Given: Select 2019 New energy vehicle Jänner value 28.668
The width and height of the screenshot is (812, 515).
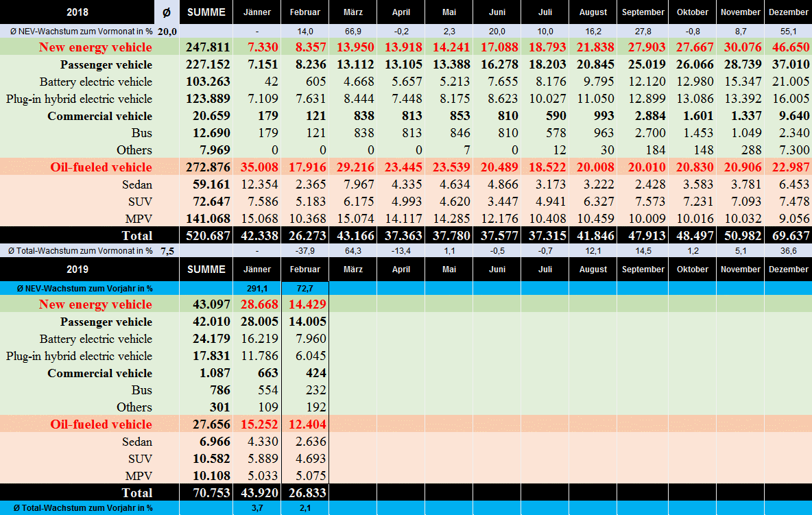Looking at the screenshot, I should tap(259, 304).
